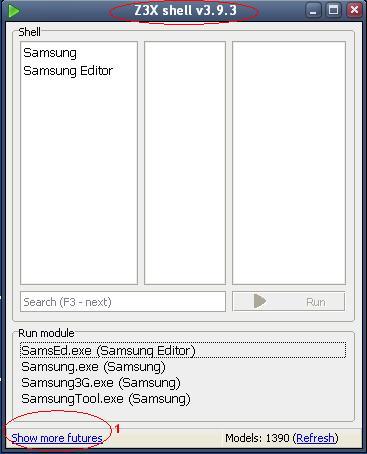Minimize the Z3X shell window
Viewport: 367px width, 454px height.
[x=313, y=11]
